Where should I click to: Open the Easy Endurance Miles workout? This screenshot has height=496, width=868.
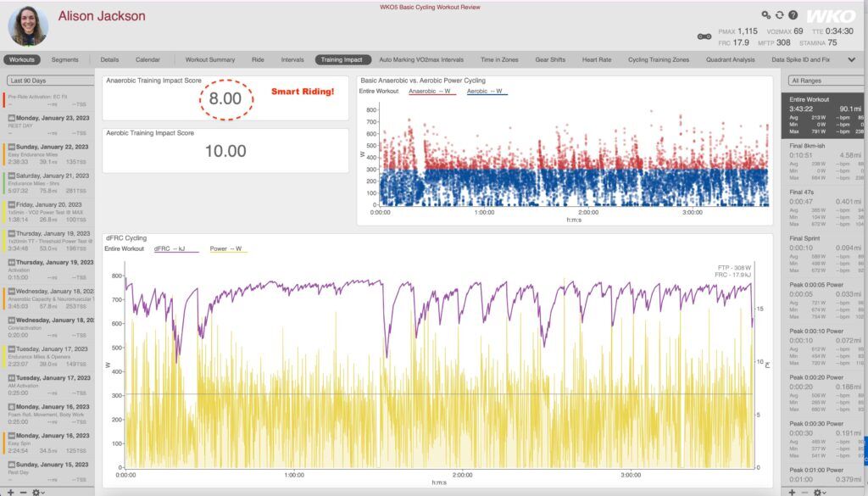click(x=48, y=154)
